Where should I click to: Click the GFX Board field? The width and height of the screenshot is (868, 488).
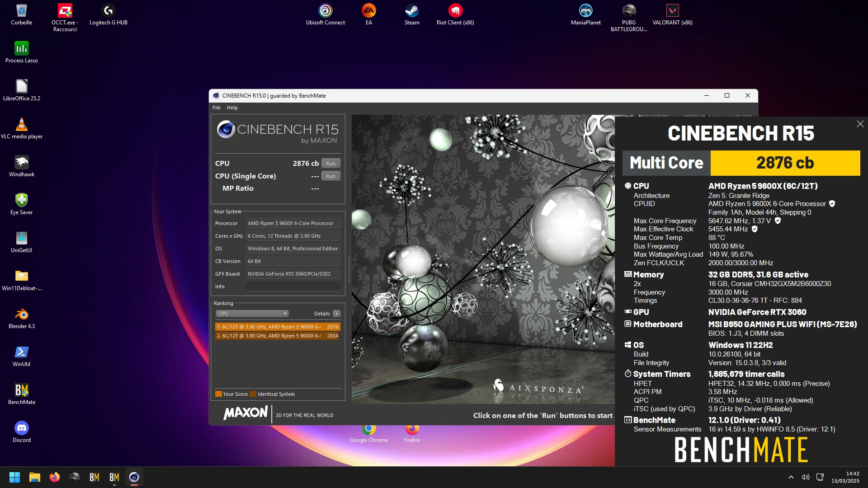292,274
